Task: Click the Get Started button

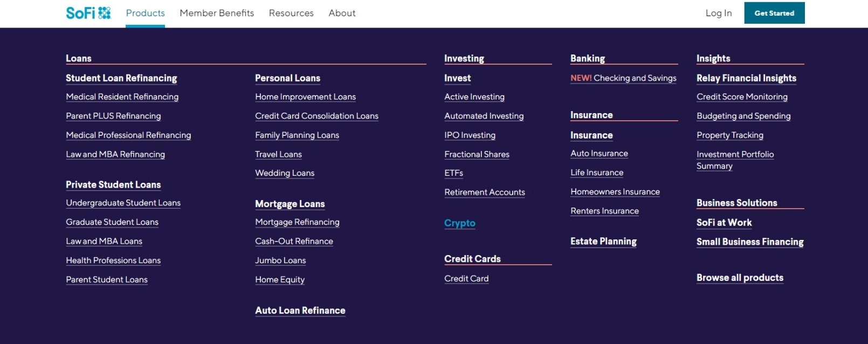Action: coord(774,13)
